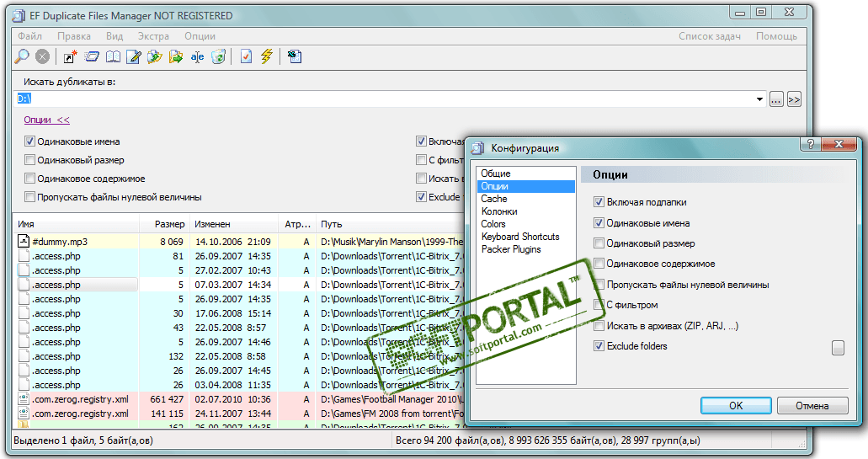Image resolution: width=868 pixels, height=459 pixels.
Task: Click the EF Duplicate Files Manager title icon
Action: pos(19,15)
